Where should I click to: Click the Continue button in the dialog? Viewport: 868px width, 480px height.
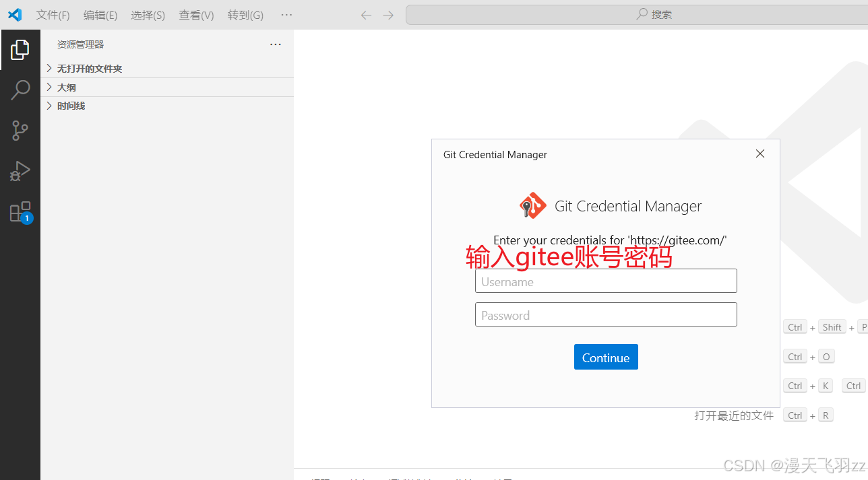(x=605, y=357)
